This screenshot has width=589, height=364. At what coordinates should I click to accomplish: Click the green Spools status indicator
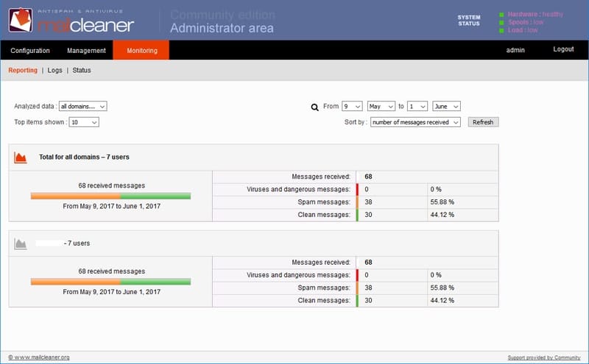501,23
